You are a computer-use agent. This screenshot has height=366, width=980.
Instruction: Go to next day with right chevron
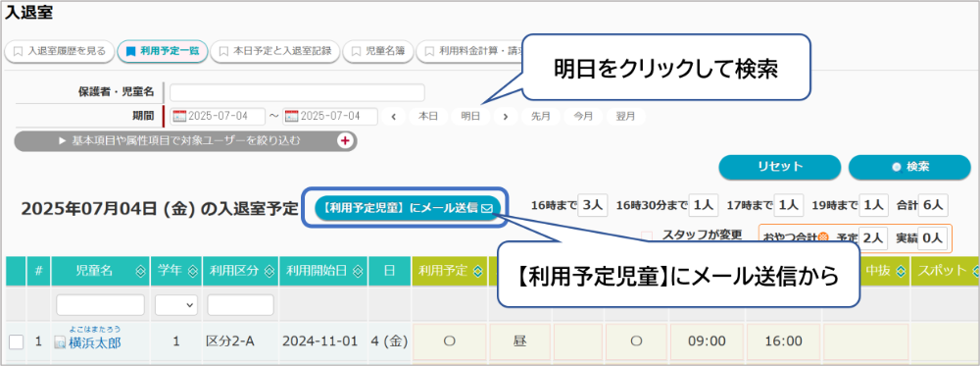coord(506,117)
